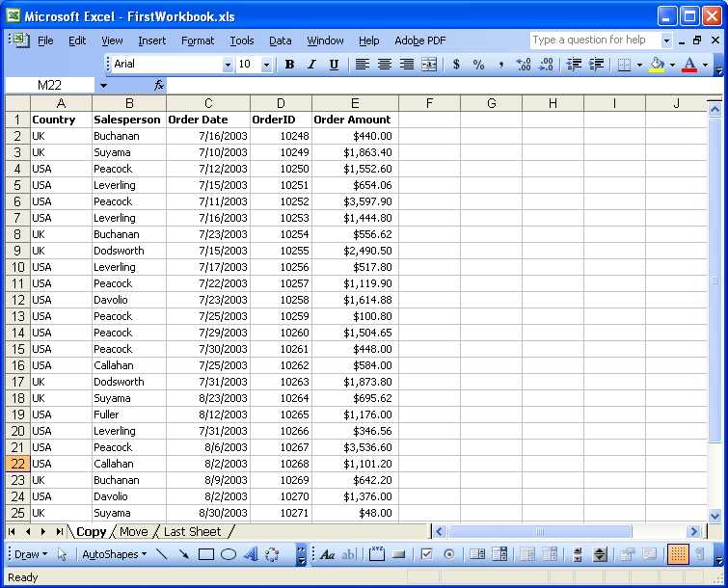
Task: Toggle Align Left
Action: click(x=363, y=64)
